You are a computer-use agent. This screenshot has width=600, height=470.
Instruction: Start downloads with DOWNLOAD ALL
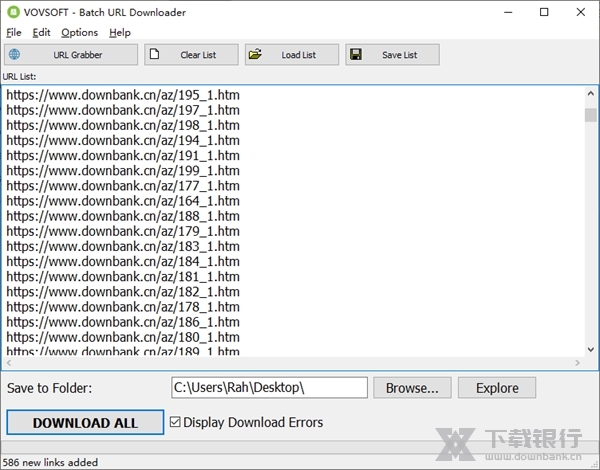click(x=85, y=422)
